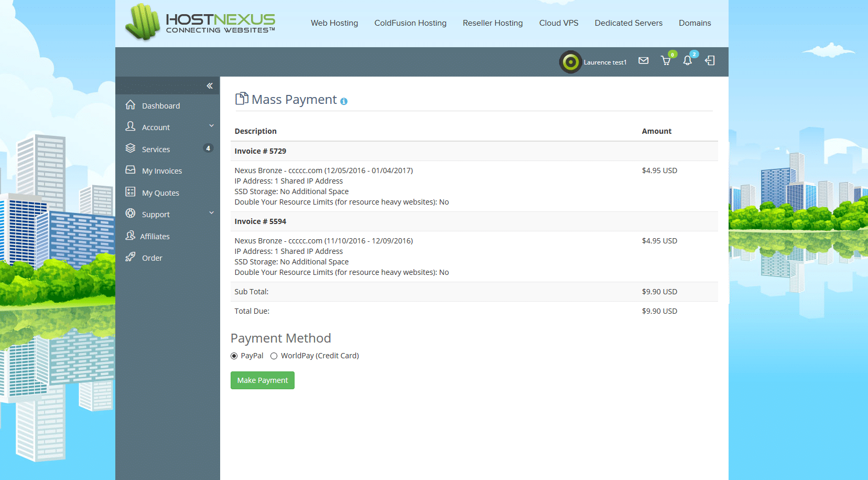This screenshot has height=480, width=868.
Task: Open My Invoices in sidebar
Action: [161, 171]
